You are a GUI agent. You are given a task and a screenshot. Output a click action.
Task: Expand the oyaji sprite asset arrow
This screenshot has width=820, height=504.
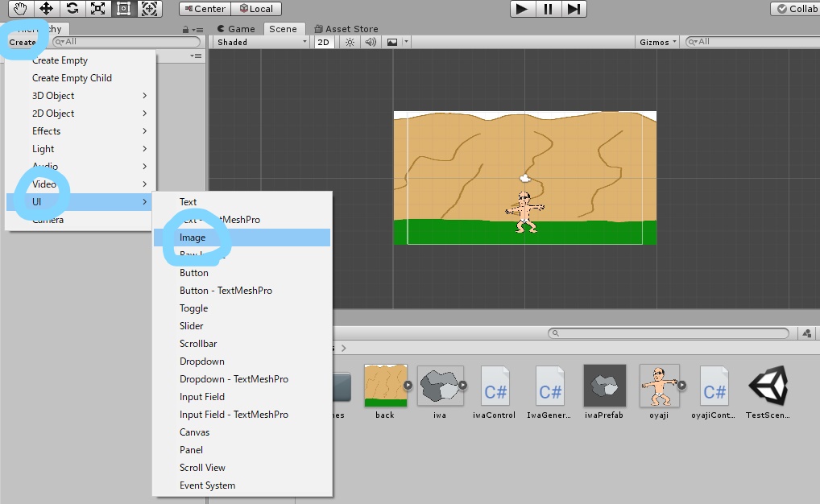pyautogui.click(x=682, y=386)
